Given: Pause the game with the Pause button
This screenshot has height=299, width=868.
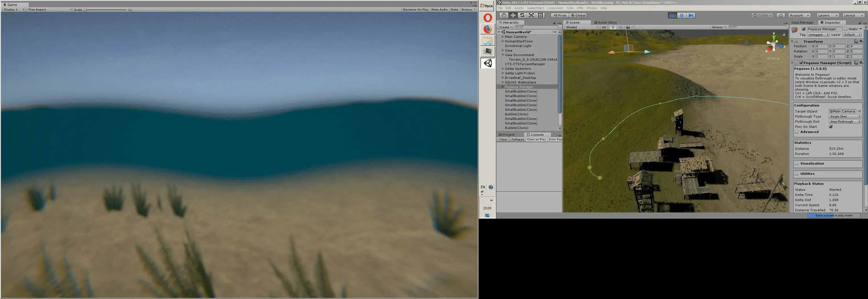Looking at the screenshot, I should pos(682,15).
